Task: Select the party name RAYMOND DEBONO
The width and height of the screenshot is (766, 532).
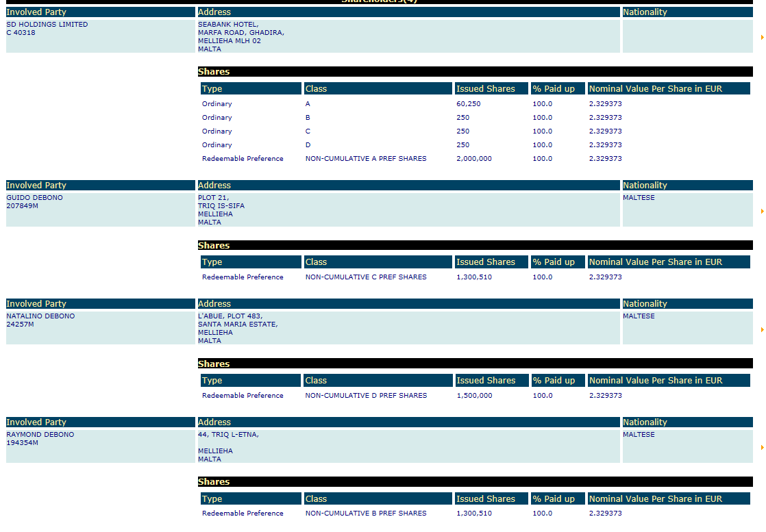Action: [40, 434]
